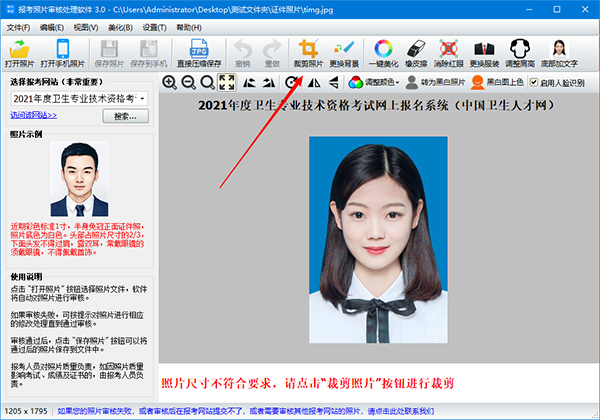Viewport: 600px width, 420px height.
Task: Expand the exam website selection dropdown
Action: tap(144, 98)
